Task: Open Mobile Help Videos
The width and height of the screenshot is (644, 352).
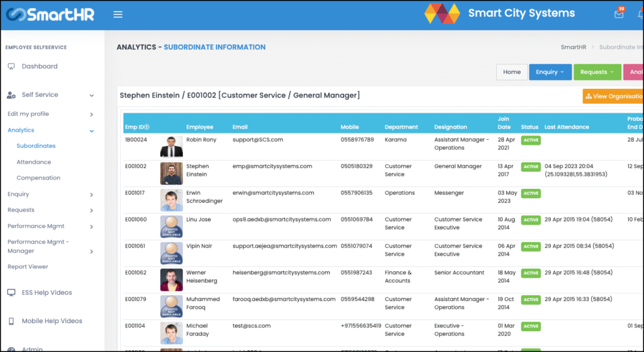Action: point(52,321)
